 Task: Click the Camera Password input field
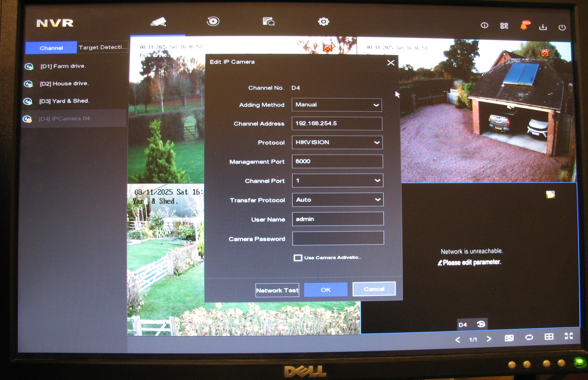point(338,238)
